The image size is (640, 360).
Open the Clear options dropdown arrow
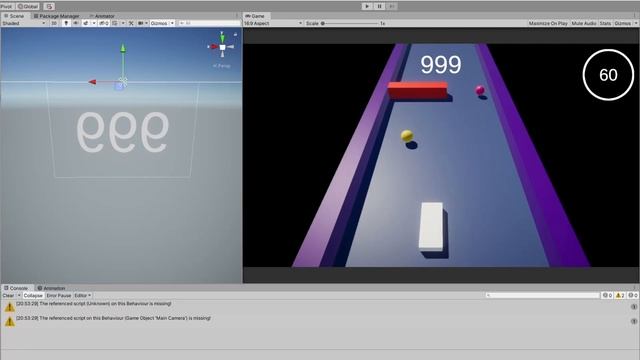[19, 295]
